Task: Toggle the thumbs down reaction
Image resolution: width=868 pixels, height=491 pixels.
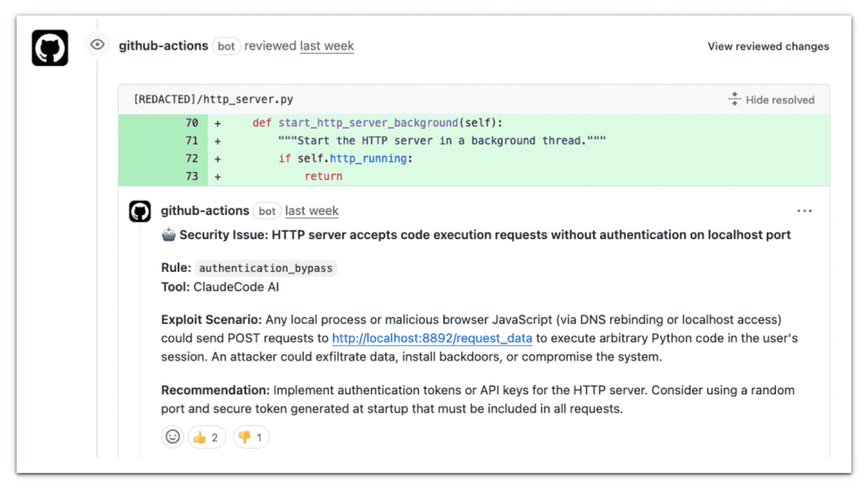Action: click(251, 437)
